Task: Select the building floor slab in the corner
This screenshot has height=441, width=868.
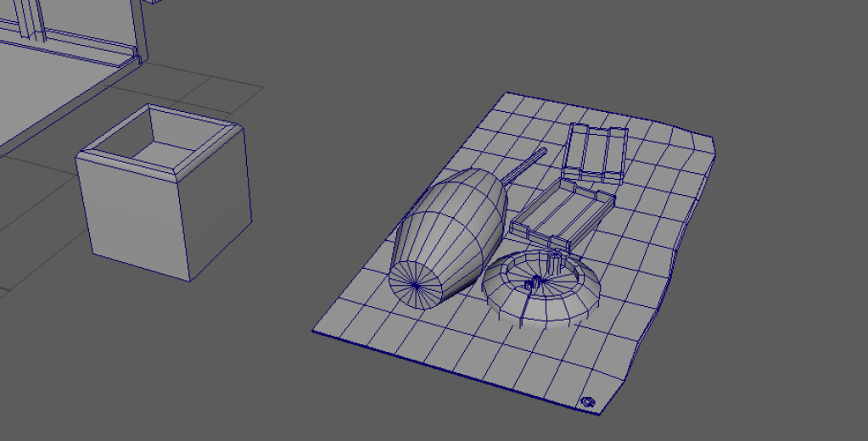Action: [51, 85]
